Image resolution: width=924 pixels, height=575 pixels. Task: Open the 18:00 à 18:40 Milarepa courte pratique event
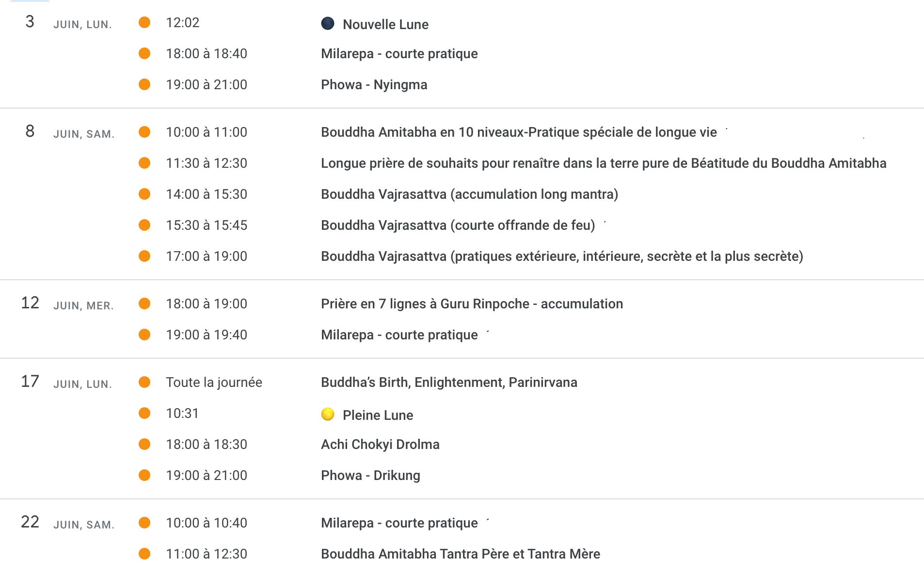(x=399, y=53)
